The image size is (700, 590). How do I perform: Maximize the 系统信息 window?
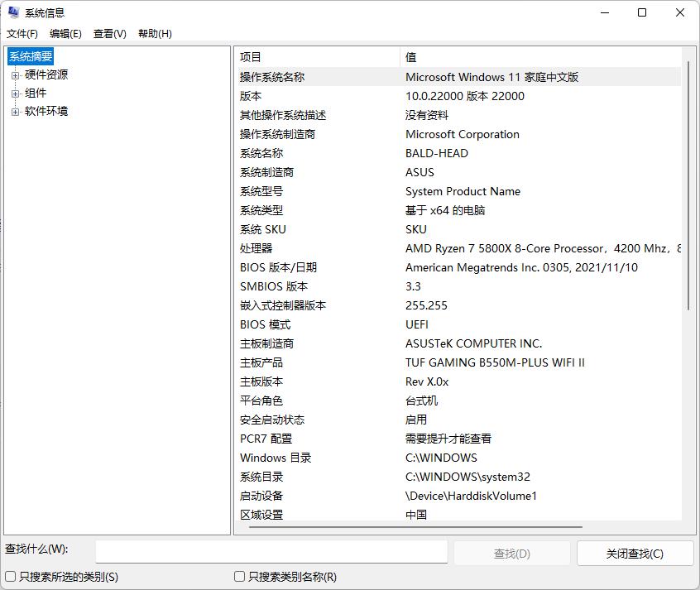(642, 12)
